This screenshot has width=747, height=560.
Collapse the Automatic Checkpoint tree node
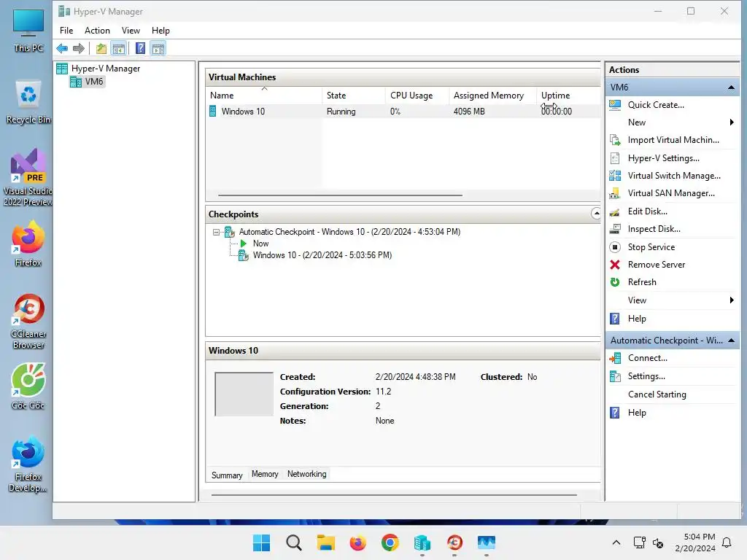[x=216, y=233]
